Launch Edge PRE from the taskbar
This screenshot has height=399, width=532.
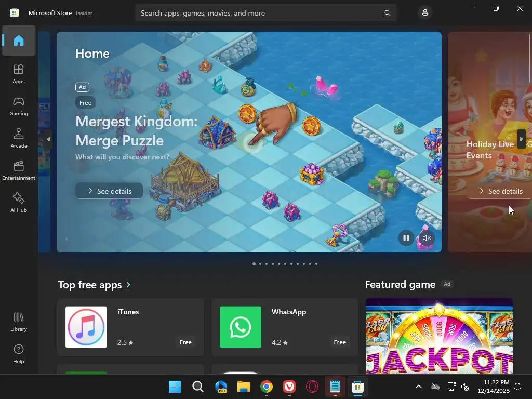coord(221,387)
